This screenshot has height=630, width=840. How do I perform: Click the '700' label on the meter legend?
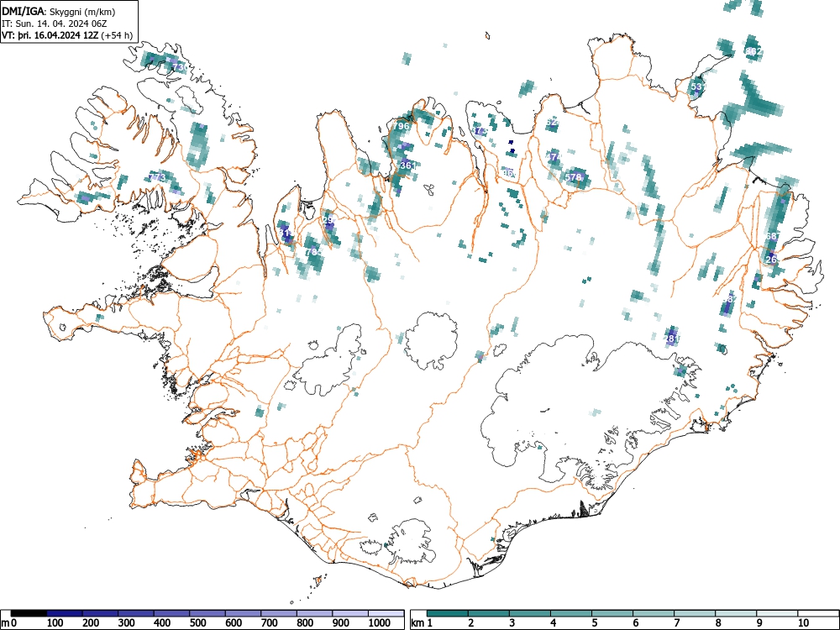270,622
